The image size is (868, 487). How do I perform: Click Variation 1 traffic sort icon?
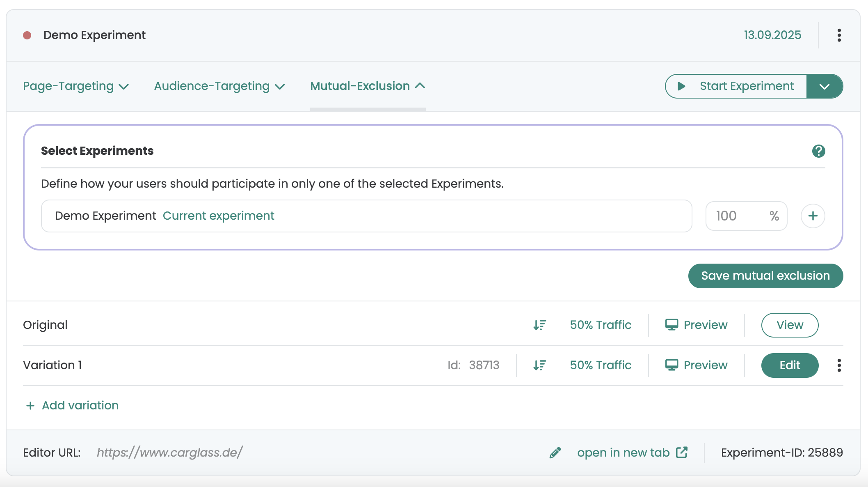click(x=539, y=365)
